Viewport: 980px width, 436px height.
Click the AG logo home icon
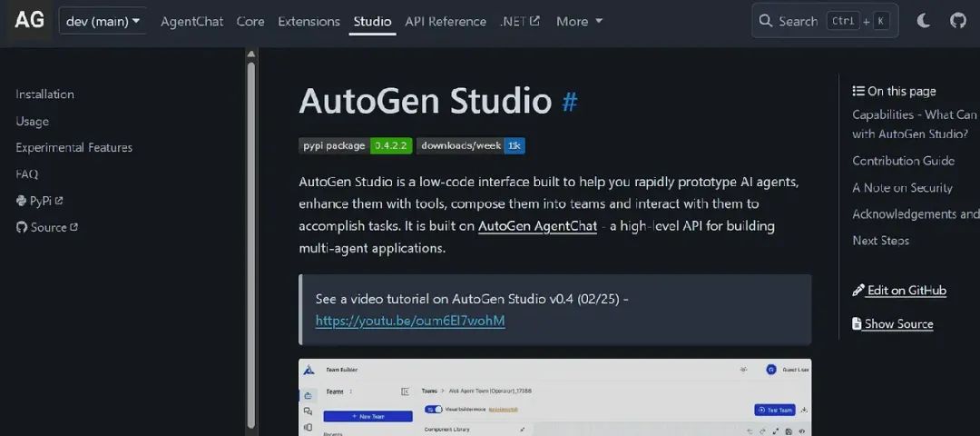(29, 20)
